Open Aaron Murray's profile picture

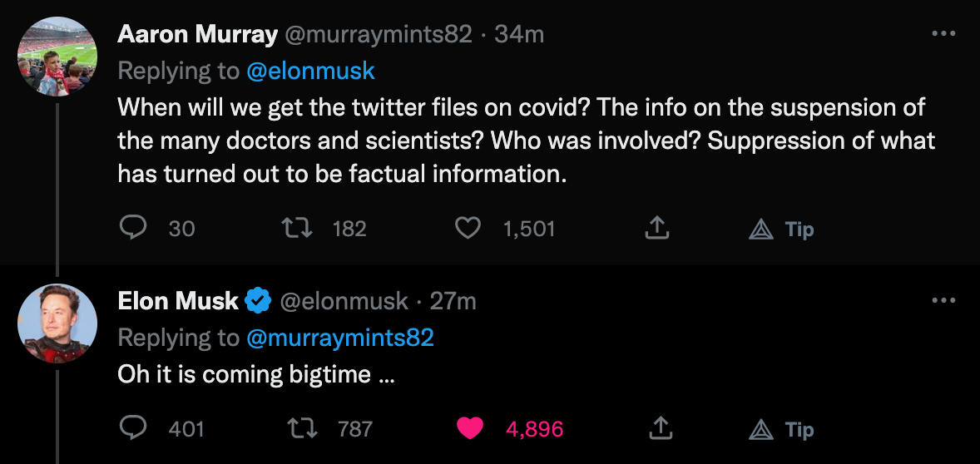tap(57, 57)
